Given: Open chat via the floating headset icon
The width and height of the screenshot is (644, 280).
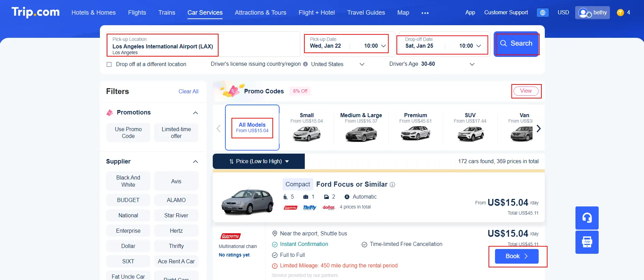Looking at the screenshot, I should [x=587, y=218].
